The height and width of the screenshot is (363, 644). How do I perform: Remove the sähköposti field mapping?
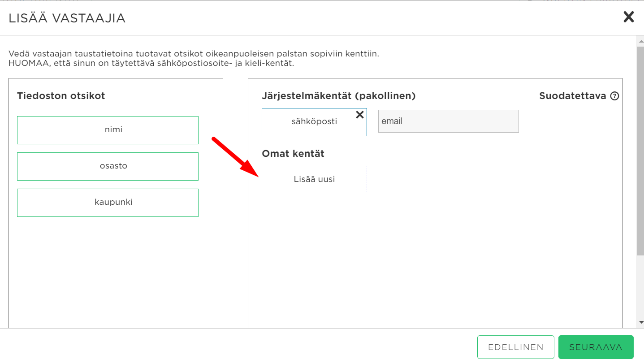(359, 115)
